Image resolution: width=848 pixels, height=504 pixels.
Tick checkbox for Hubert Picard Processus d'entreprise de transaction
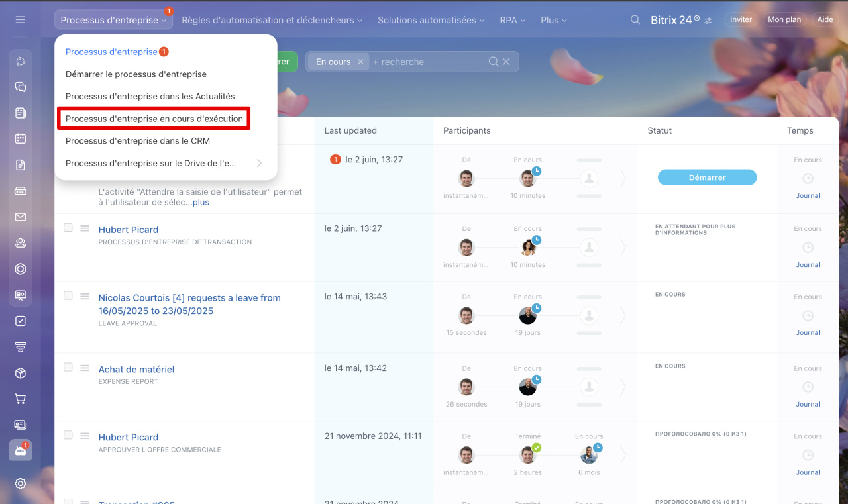(68, 227)
